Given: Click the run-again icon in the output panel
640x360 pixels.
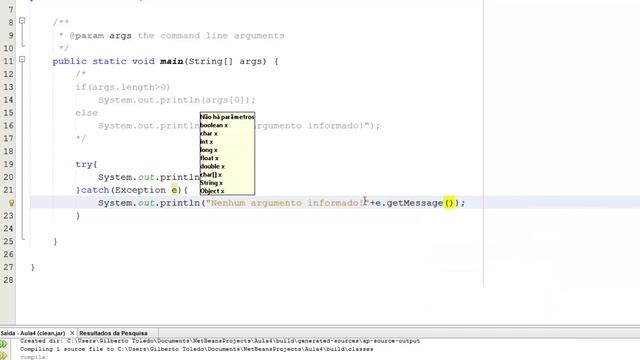Looking at the screenshot, I should (x=4, y=344).
